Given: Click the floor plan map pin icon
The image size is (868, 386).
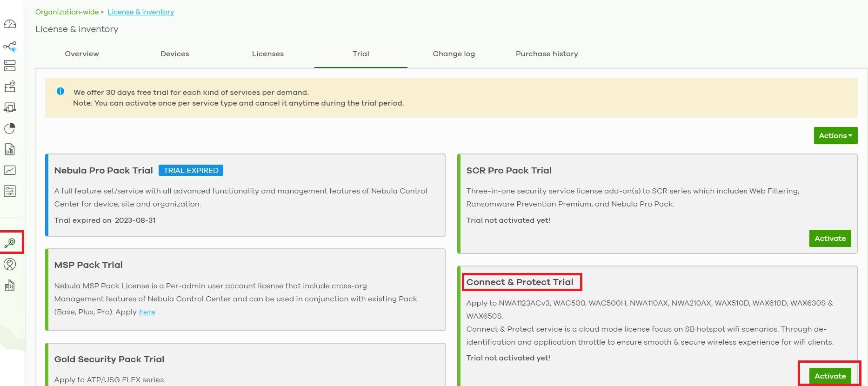Looking at the screenshot, I should (10, 87).
